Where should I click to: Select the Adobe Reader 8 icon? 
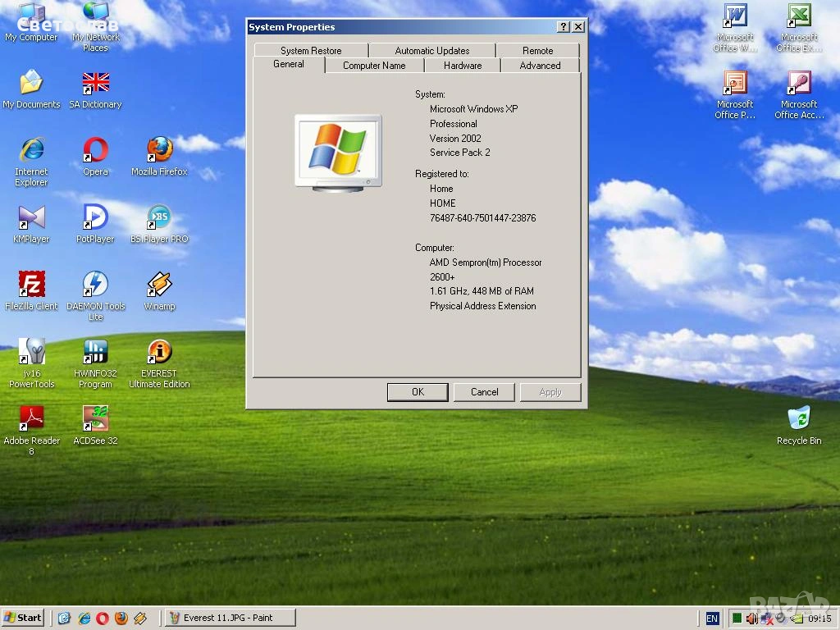pyautogui.click(x=31, y=419)
